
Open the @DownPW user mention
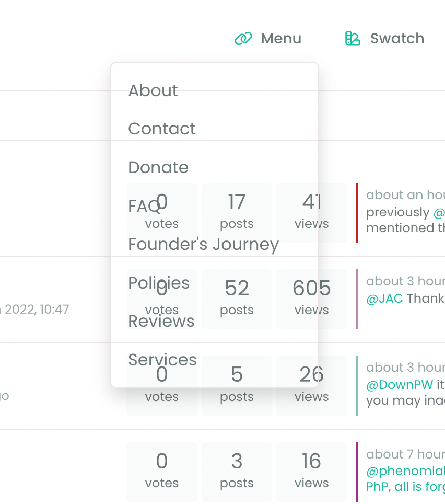pyautogui.click(x=400, y=385)
